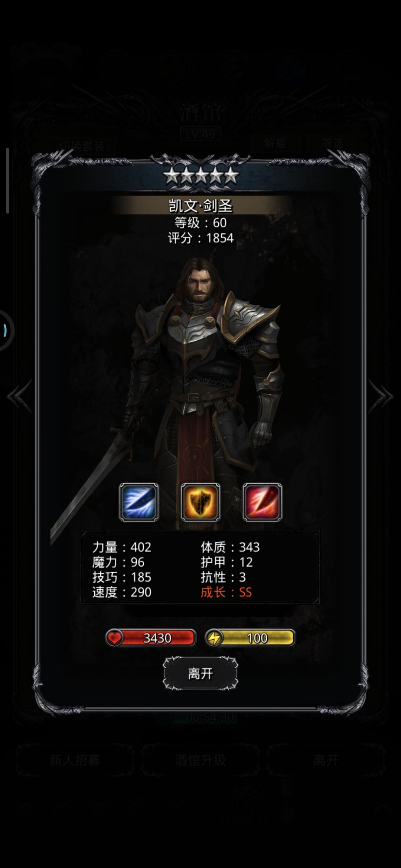Click the dimmed 新人招募 button
401x868 pixels.
[75, 760]
